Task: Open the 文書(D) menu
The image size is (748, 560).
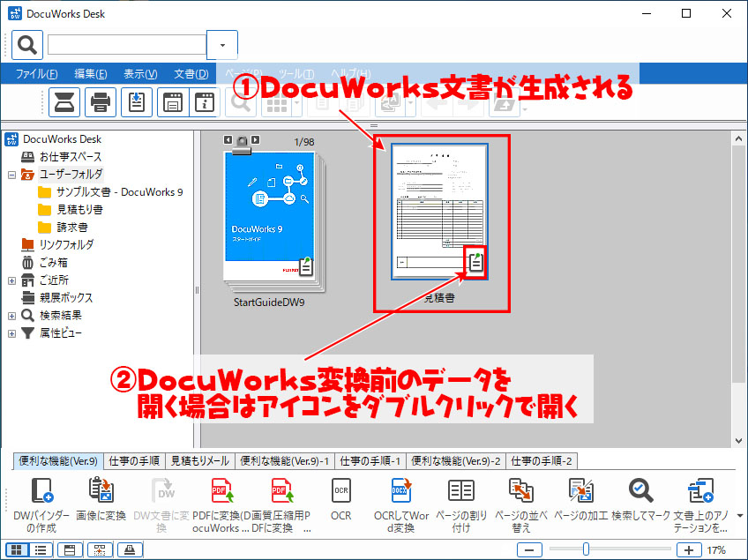Action: pos(191,74)
